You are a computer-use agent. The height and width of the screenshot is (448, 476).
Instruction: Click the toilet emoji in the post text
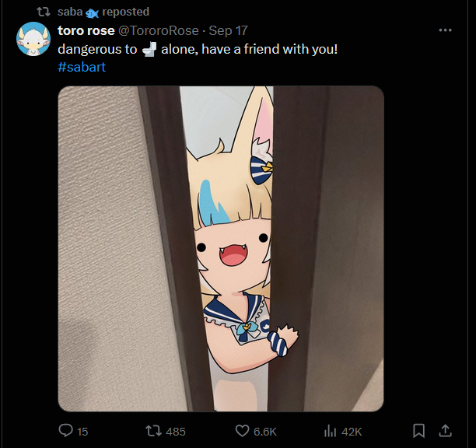tap(149, 50)
